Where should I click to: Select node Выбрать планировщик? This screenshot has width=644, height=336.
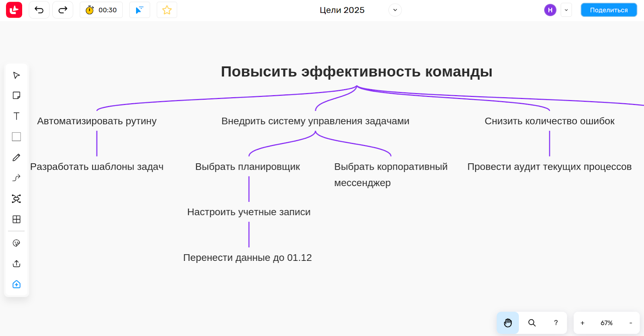click(x=248, y=166)
